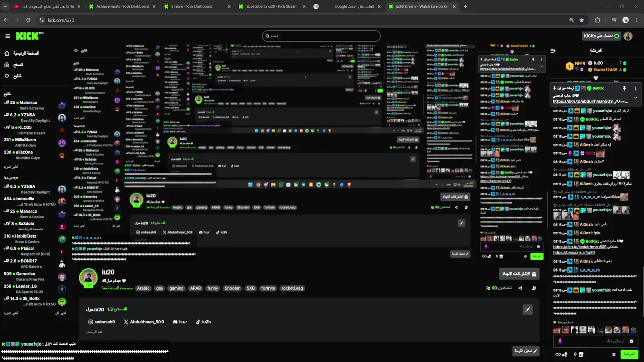Click the add-user icon beside the share icon

[534, 288]
